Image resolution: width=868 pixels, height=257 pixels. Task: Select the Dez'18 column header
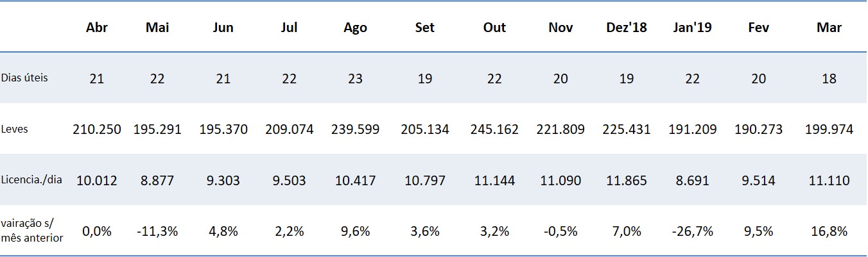point(626,28)
